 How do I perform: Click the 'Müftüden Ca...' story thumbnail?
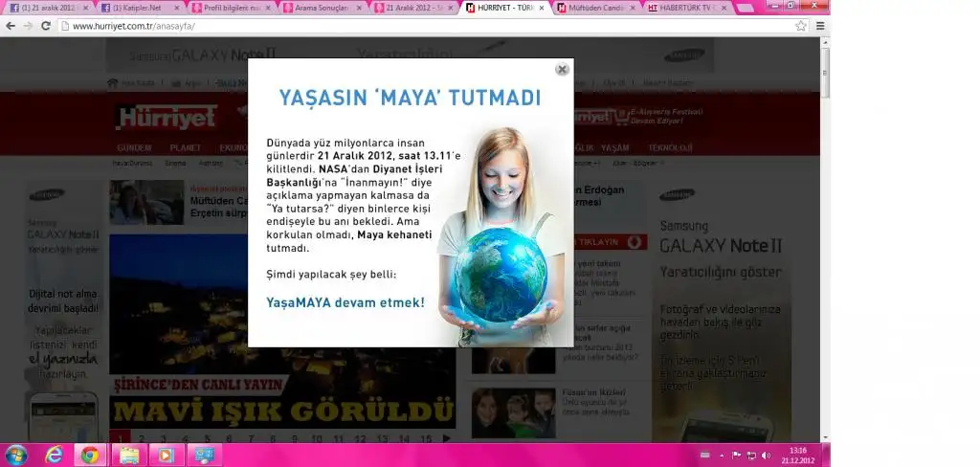[x=146, y=202]
